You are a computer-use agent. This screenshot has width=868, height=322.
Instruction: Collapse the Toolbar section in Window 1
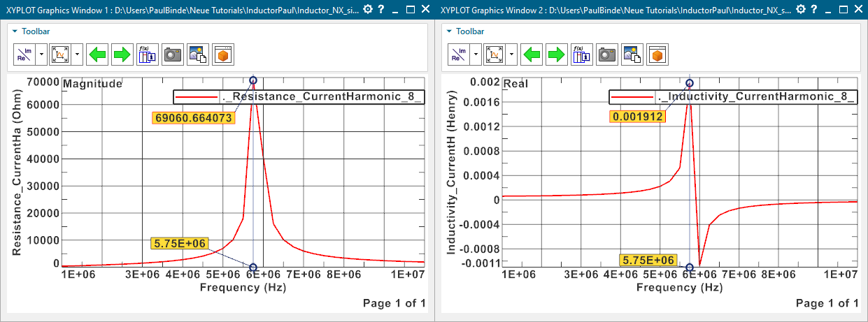point(15,31)
